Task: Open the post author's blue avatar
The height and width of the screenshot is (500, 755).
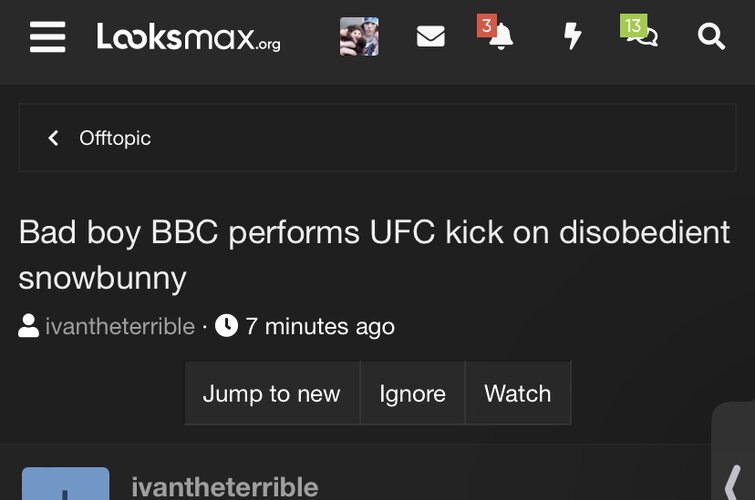Action: 65,484
